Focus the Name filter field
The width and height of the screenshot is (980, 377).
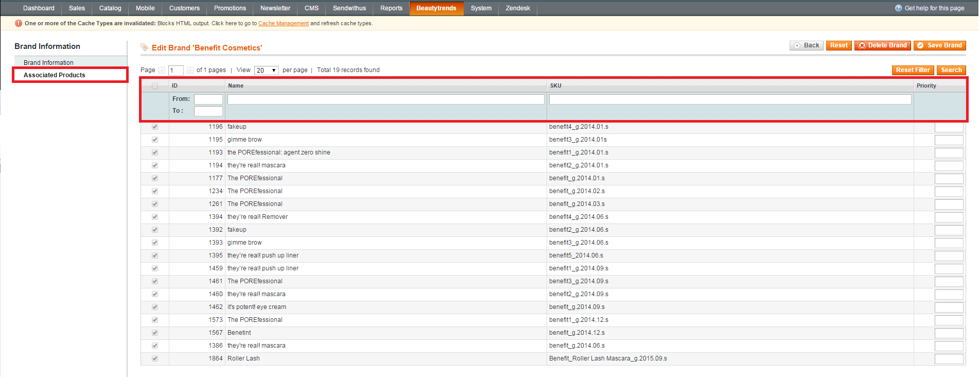[386, 99]
